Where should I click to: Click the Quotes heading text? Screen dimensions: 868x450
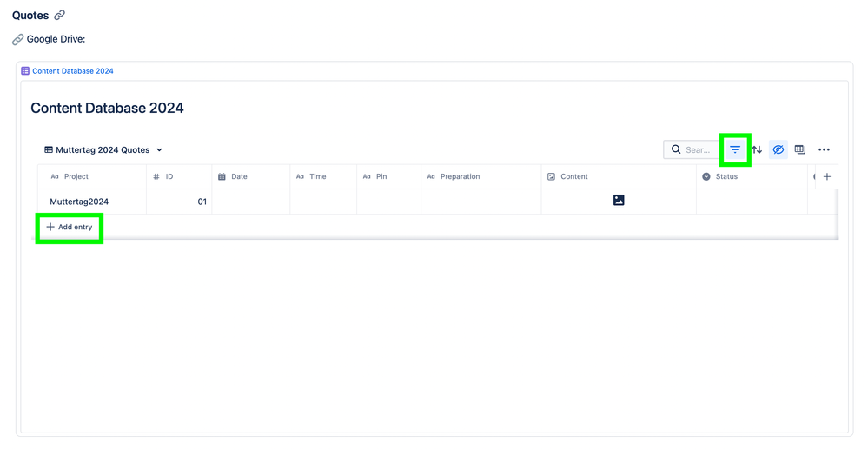pyautogui.click(x=30, y=16)
